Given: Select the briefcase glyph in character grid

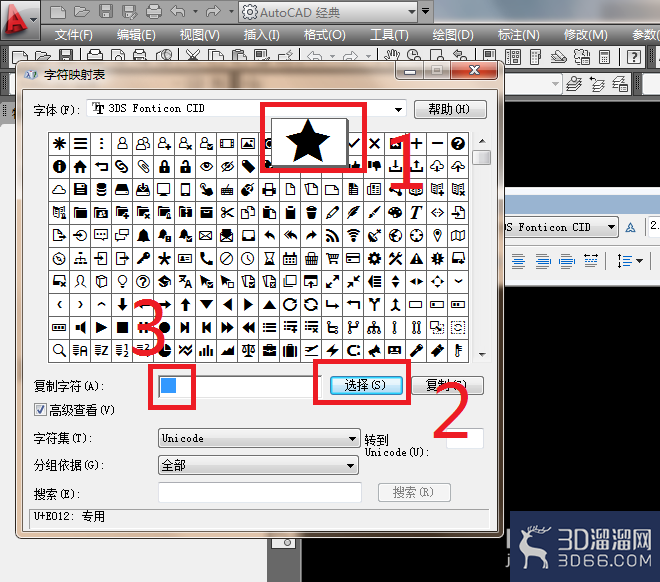Looking at the screenshot, I should tap(269, 350).
